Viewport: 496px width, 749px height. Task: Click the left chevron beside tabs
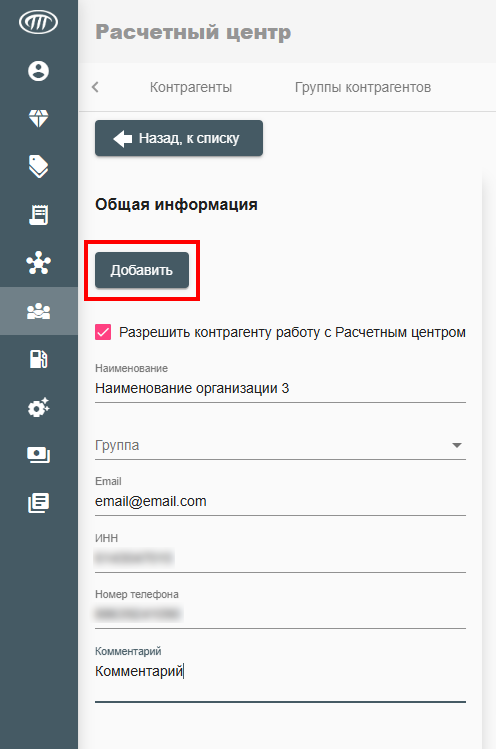pos(95,87)
